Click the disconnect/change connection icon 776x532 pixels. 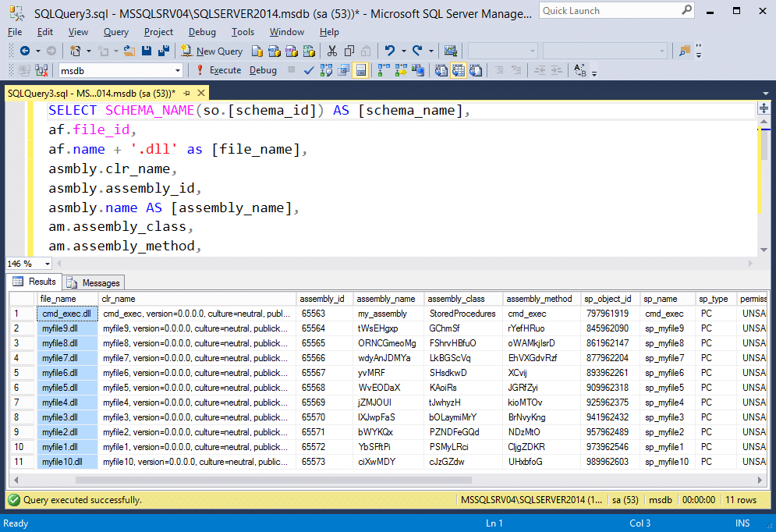(42, 70)
